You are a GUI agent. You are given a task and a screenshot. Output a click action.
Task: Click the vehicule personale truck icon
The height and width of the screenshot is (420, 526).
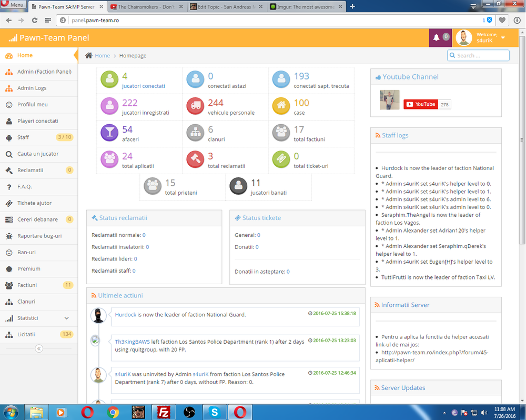point(196,106)
